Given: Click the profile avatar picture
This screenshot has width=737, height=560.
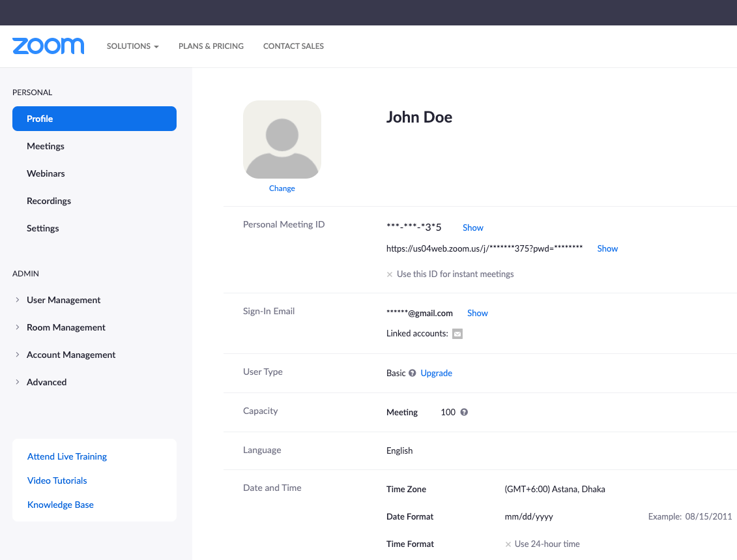Looking at the screenshot, I should (x=282, y=140).
